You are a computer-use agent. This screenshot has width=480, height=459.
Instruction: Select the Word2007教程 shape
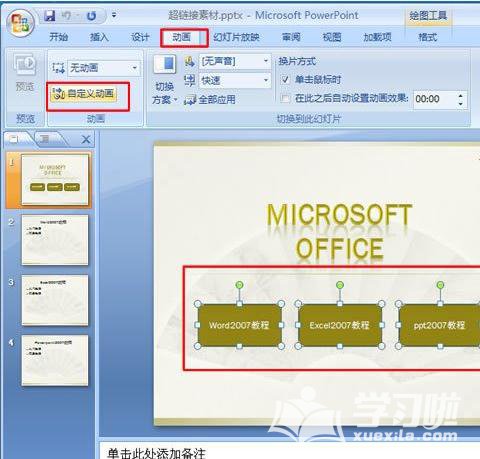(x=239, y=325)
